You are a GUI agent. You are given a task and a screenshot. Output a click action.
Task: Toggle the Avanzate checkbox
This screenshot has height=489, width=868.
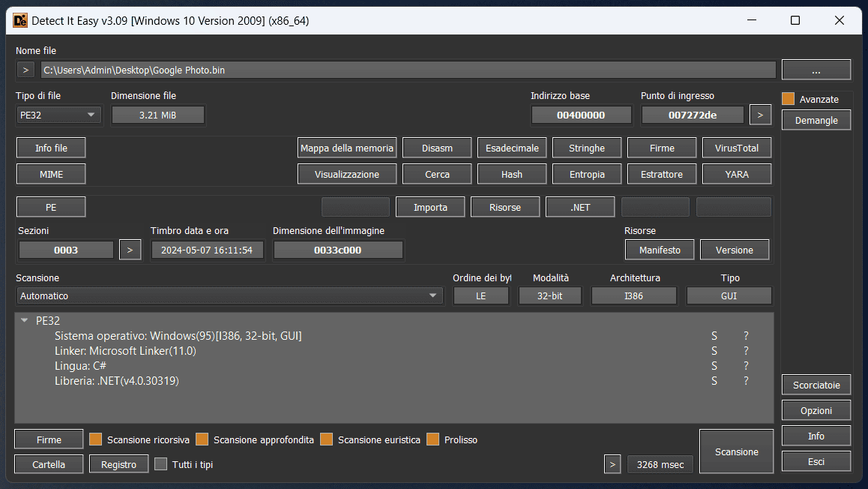(788, 99)
